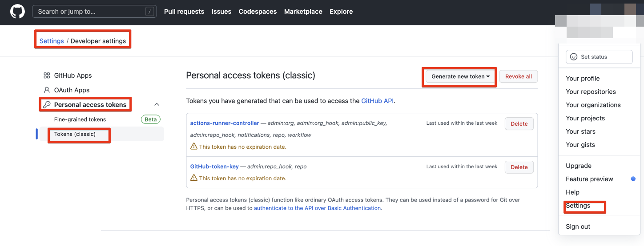Click the OAuth Apps person icon
Viewport: 644px width, 246px height.
click(47, 90)
